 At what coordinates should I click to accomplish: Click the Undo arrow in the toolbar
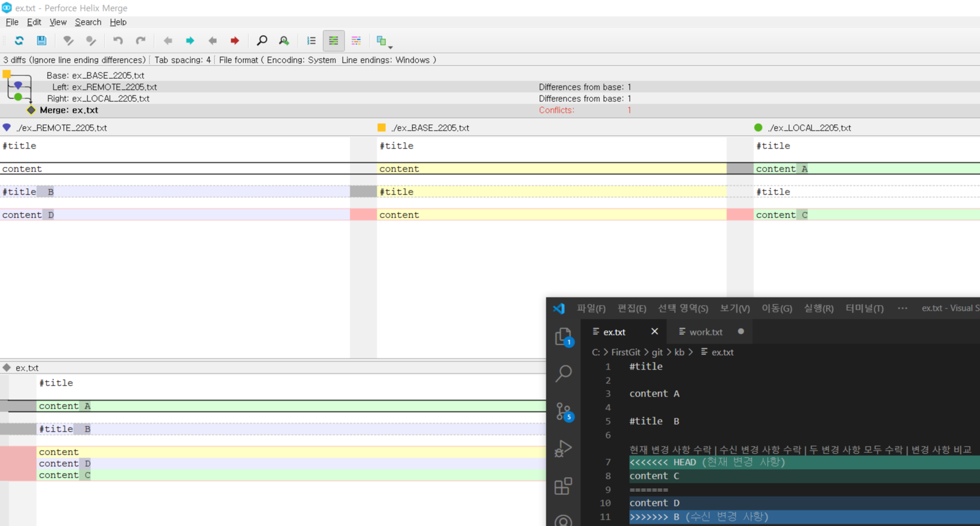(x=118, y=41)
